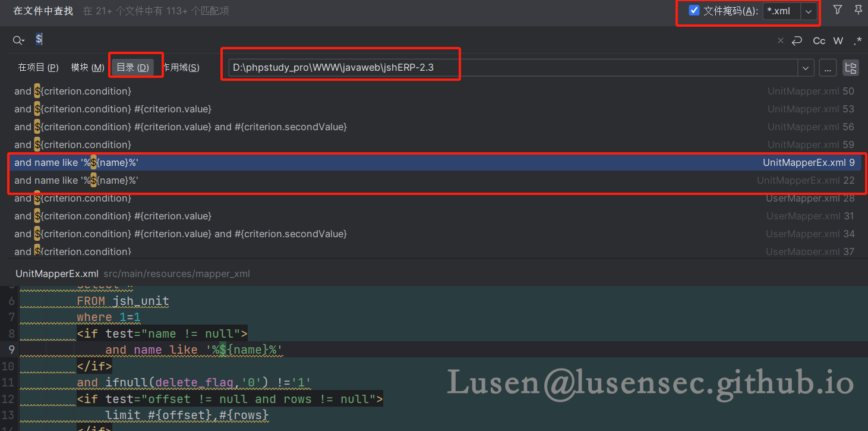Image resolution: width=868 pixels, height=431 pixels.
Task: Click the filter icon in the header
Action: tap(837, 10)
